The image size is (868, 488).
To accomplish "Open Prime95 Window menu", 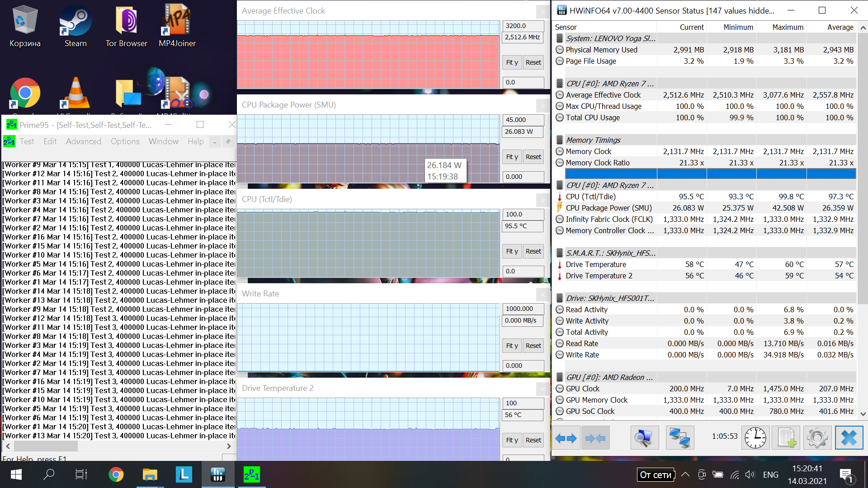I will click(164, 141).
